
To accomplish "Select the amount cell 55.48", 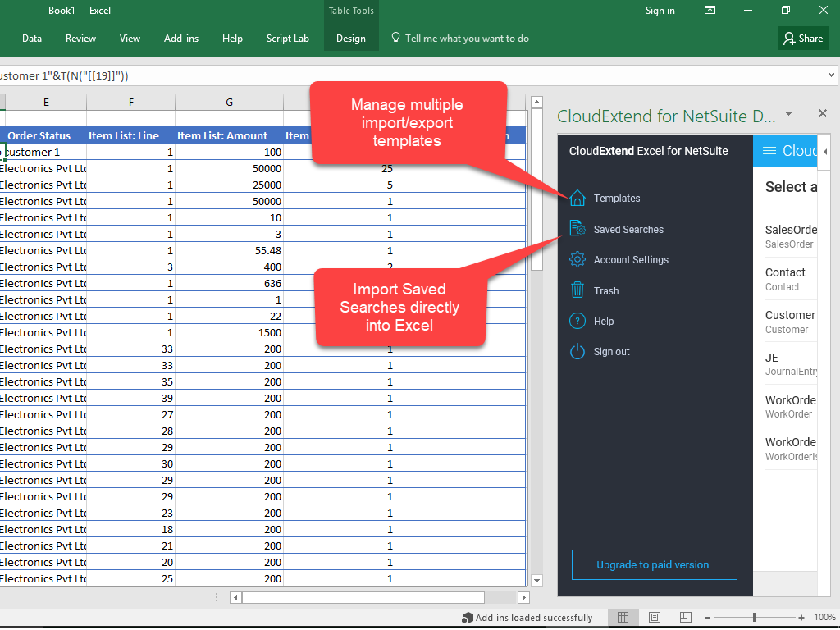I will pyautogui.click(x=230, y=251).
